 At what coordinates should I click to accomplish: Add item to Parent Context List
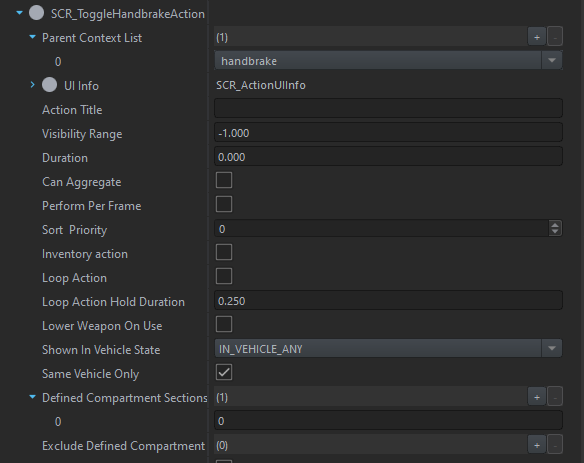pos(537,37)
